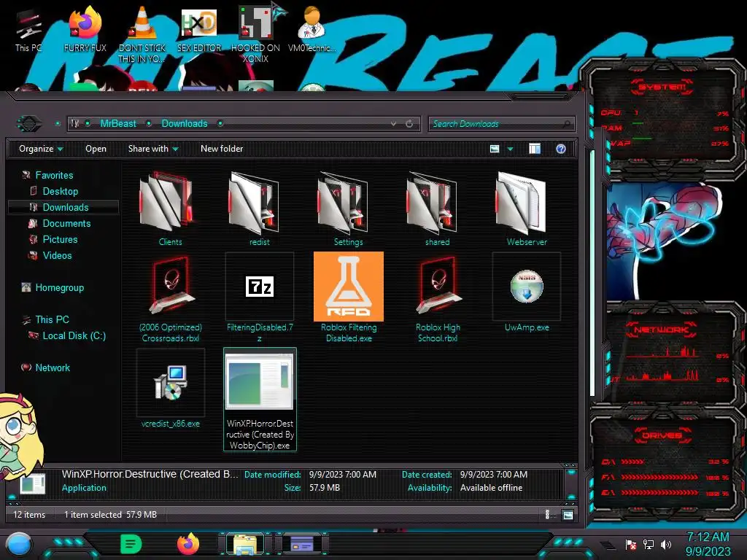Click Available offline text in details pane
Viewport: 747px width, 560px height.
coord(491,488)
